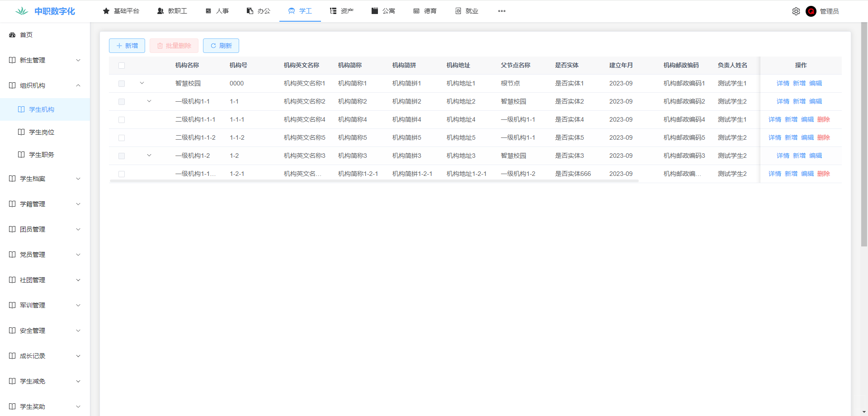
Task: Switch to the 资产 top tab
Action: pos(342,11)
